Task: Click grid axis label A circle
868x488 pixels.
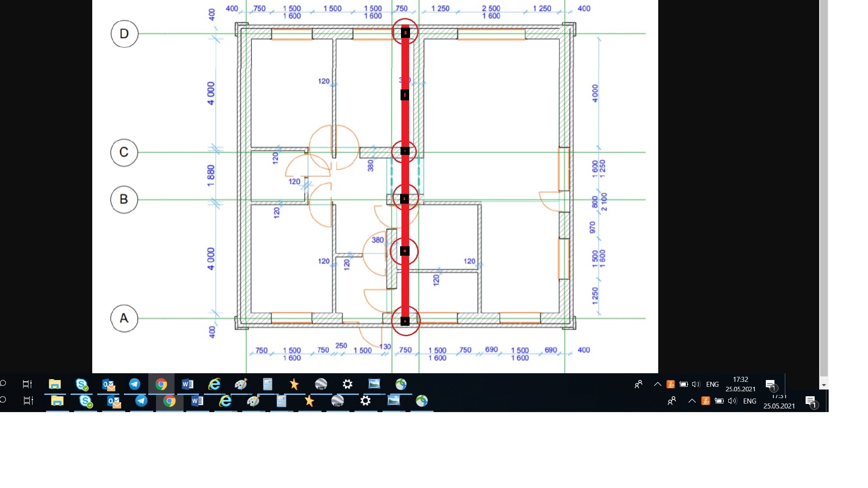Action: pyautogui.click(x=124, y=319)
